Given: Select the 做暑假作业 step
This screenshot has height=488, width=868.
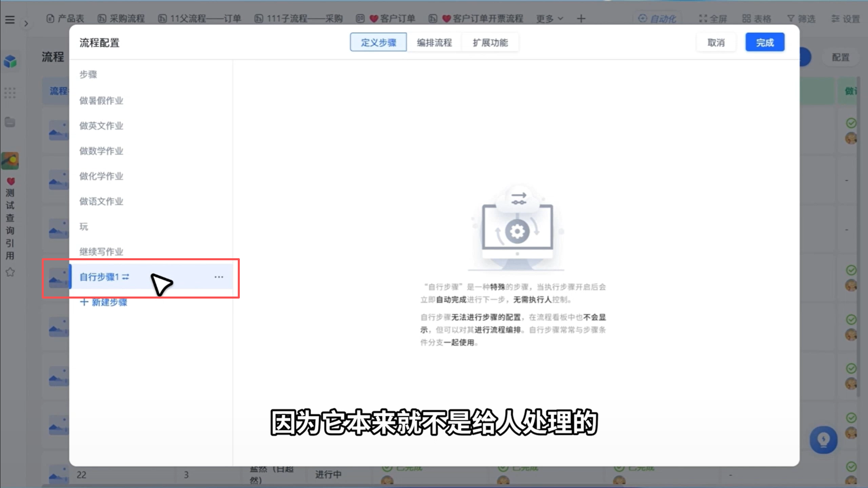Looking at the screenshot, I should pos(151,101).
